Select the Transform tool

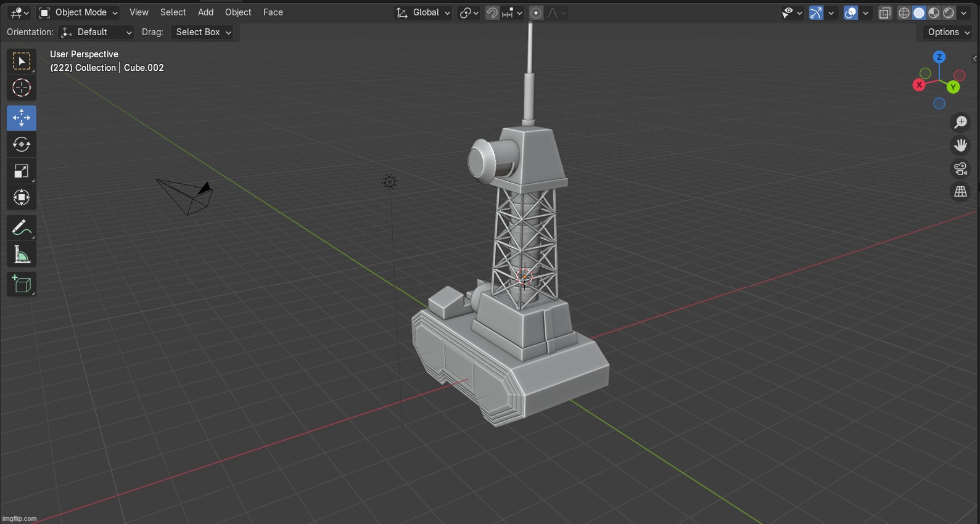pyautogui.click(x=22, y=197)
